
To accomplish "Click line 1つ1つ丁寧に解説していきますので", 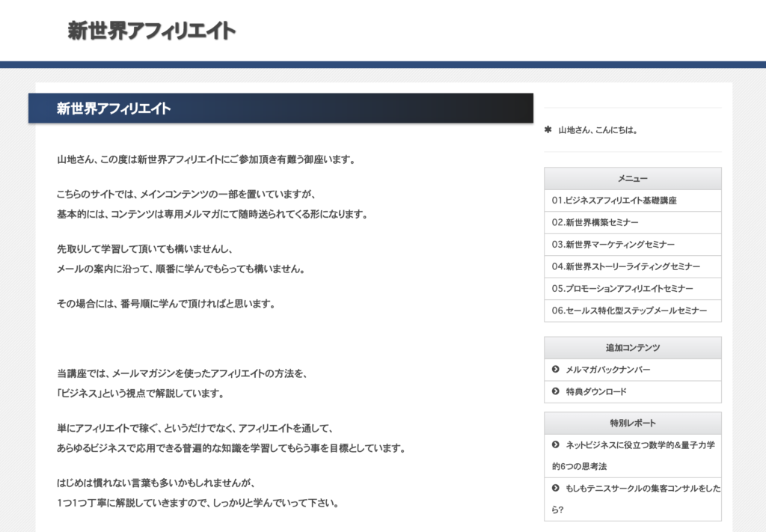I will tap(198, 503).
